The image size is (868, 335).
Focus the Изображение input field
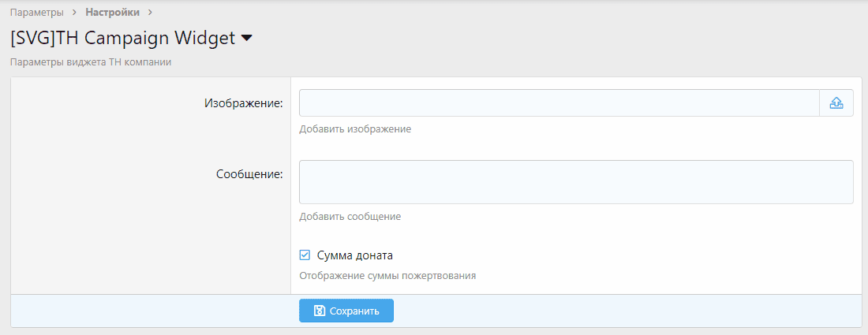[x=559, y=103]
